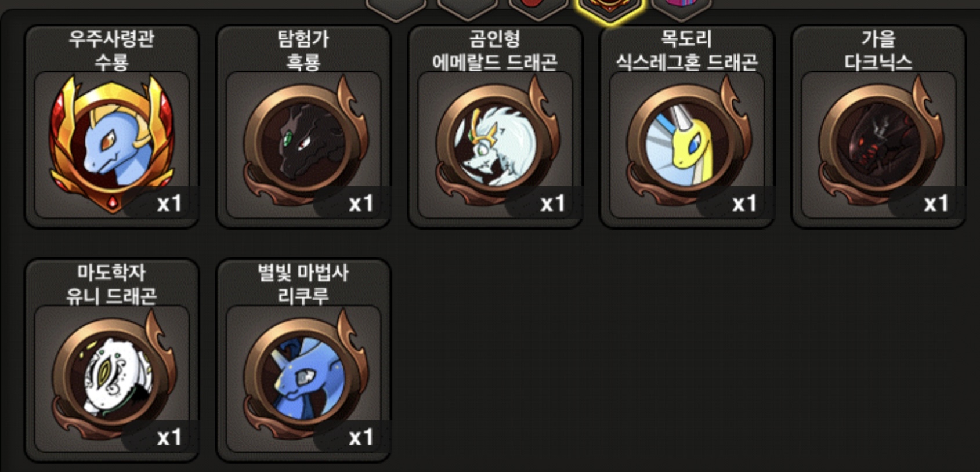Select the 우주사령관 수룡 gold-framed dragon badge
Image resolution: width=980 pixels, height=472 pixels.
(112, 144)
